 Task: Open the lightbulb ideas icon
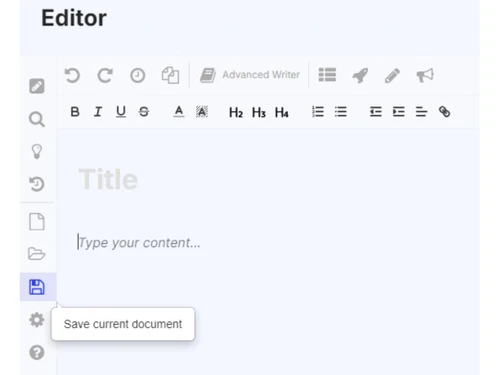[37, 152]
